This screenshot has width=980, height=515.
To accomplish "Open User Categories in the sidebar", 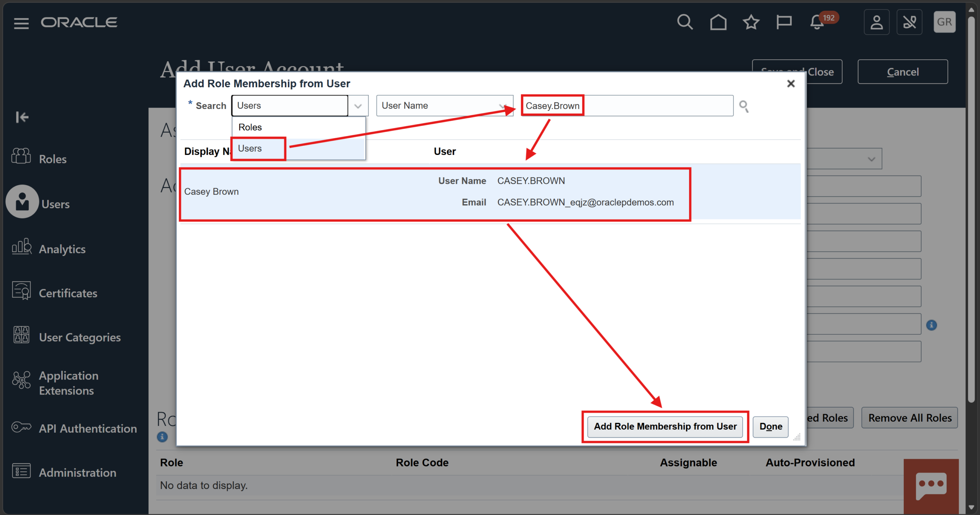I will 80,337.
